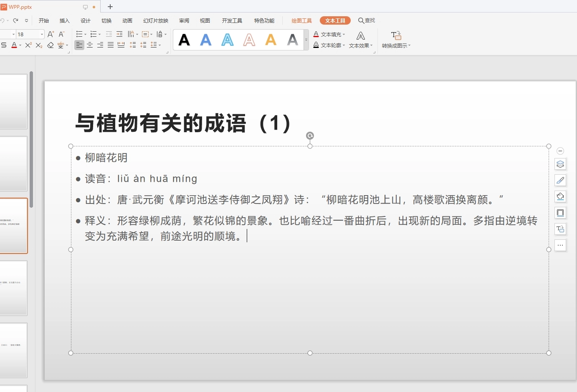Select orange text preset style
The height and width of the screenshot is (392, 577).
(x=271, y=40)
